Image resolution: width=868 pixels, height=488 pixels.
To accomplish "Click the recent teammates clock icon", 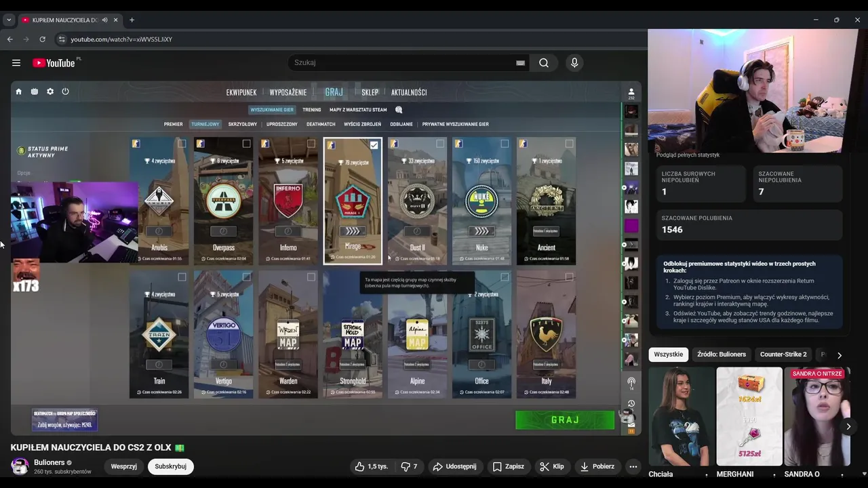I will pos(631,404).
